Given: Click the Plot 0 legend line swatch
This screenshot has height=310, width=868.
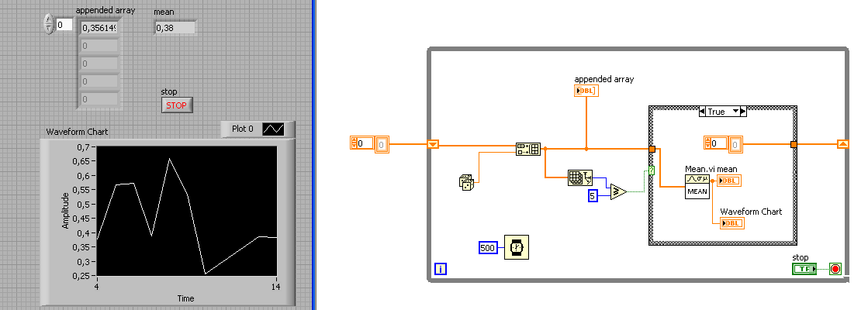Looking at the screenshot, I should 273,129.
